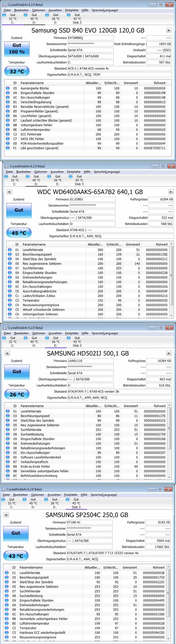
Task: Open Sprache(Language) menu in WDC WD6400AAKS window
Action: [107, 172]
